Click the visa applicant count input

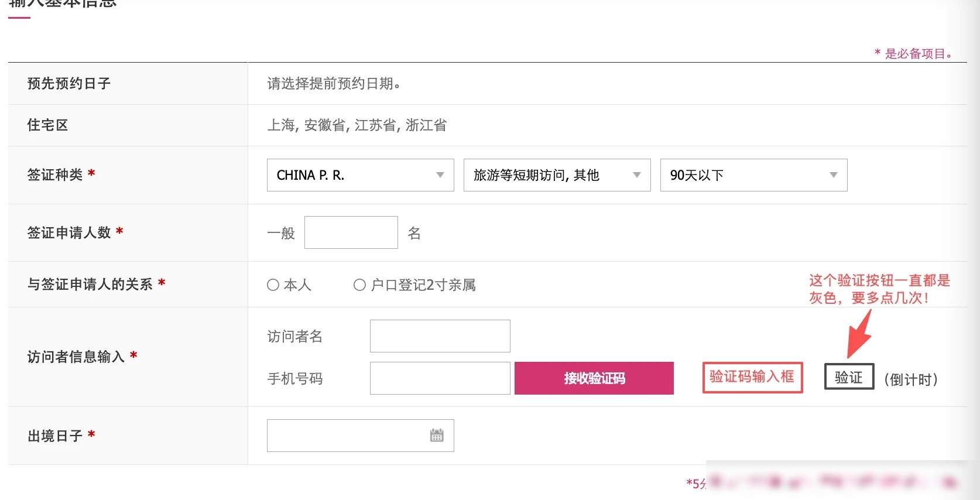pyautogui.click(x=351, y=232)
